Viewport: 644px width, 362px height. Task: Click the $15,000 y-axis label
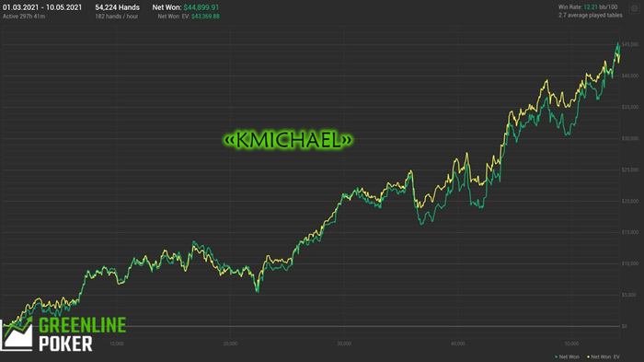(630, 232)
